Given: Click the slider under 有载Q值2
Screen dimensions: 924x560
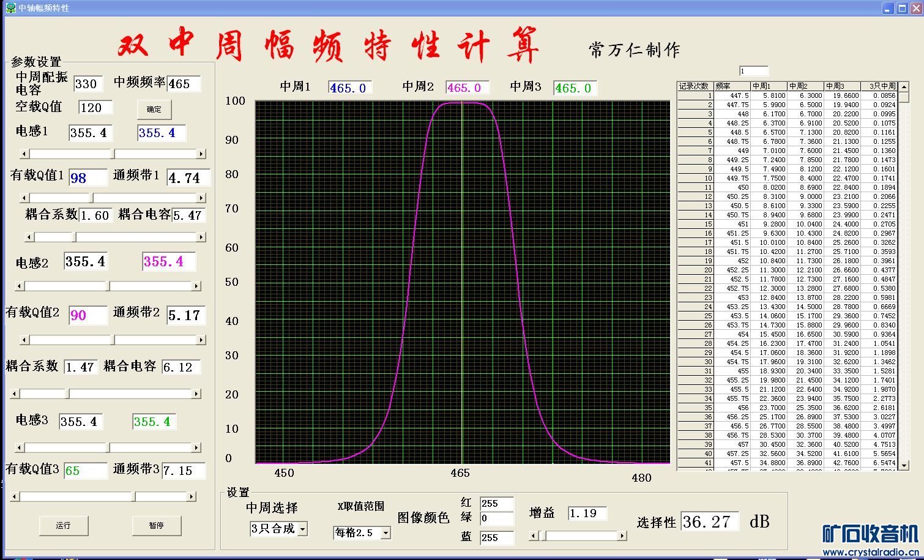Looking at the screenshot, I should [x=113, y=340].
